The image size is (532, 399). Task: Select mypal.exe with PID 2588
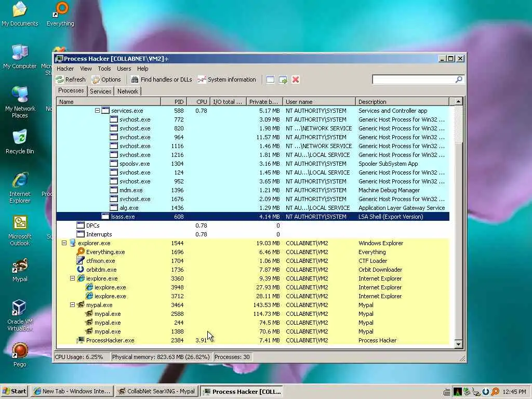[253, 313]
